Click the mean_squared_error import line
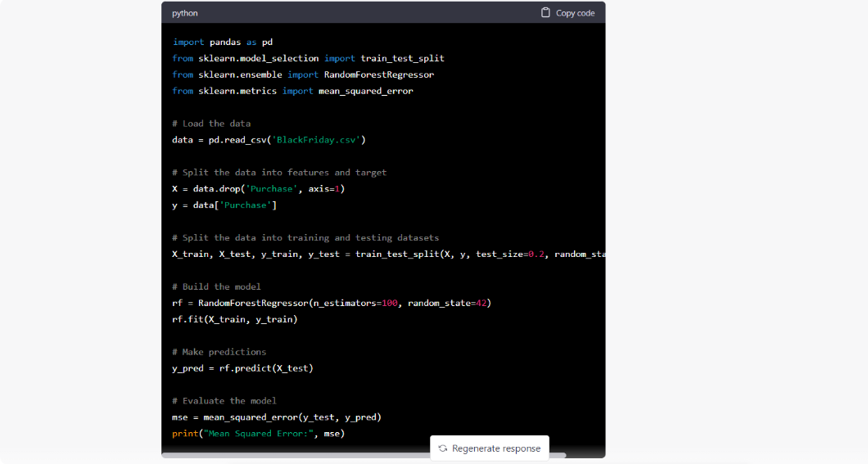Viewport: 868px width, 464px height. [x=293, y=91]
